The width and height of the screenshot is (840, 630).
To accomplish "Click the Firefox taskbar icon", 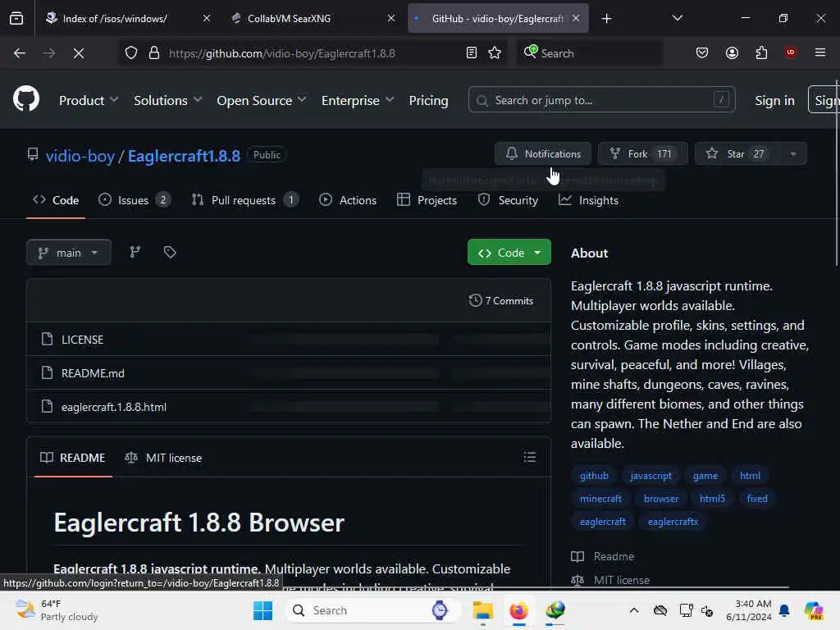I will click(x=518, y=610).
